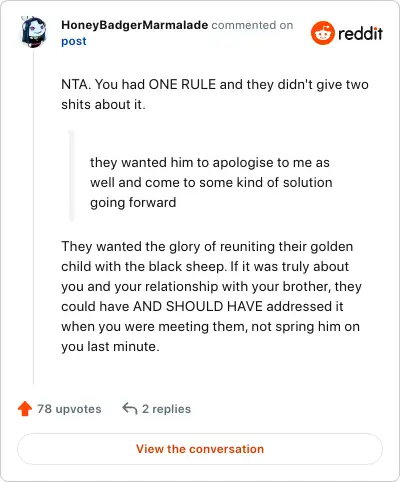Click the "commented on" grey text
Viewport: 400px width, 482px height.
tap(252, 25)
